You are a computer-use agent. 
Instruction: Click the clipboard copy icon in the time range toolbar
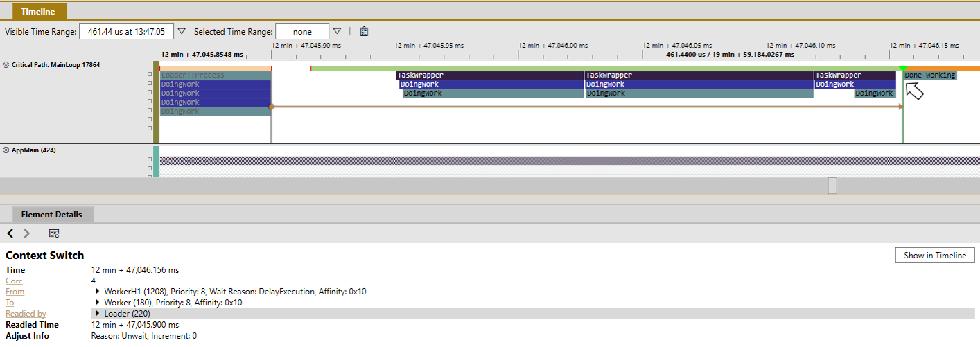tap(364, 31)
